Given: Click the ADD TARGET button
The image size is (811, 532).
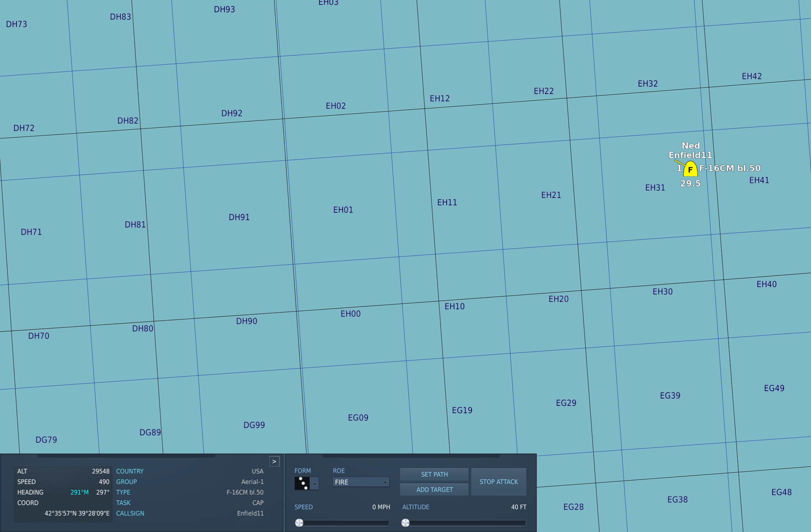Looking at the screenshot, I should [x=434, y=490].
